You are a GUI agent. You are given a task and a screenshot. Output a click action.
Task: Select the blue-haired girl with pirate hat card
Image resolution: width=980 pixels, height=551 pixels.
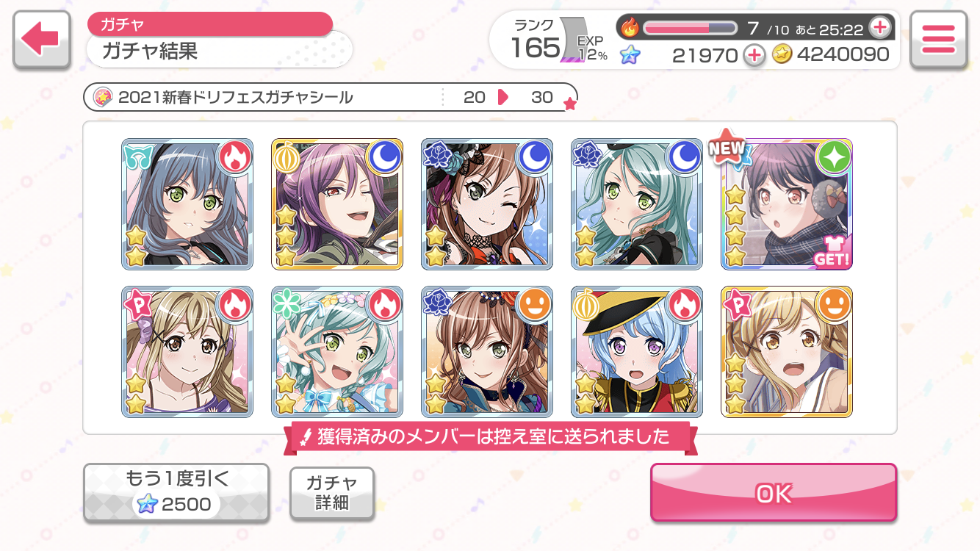637,352
